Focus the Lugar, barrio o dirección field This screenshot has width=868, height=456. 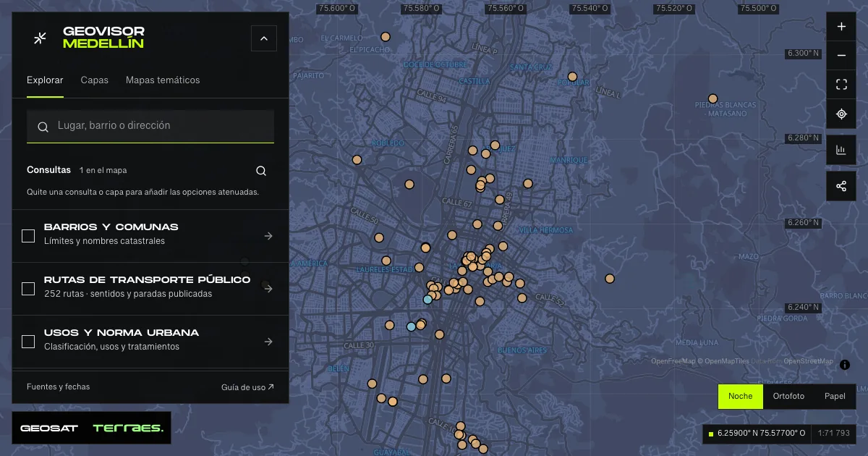pos(150,127)
